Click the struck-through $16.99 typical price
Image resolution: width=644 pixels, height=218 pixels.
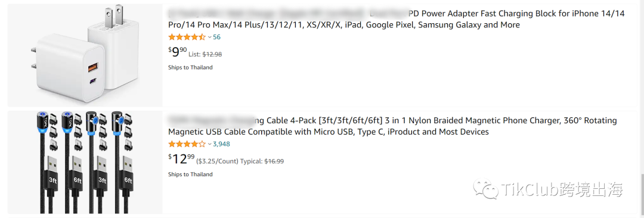(x=274, y=161)
